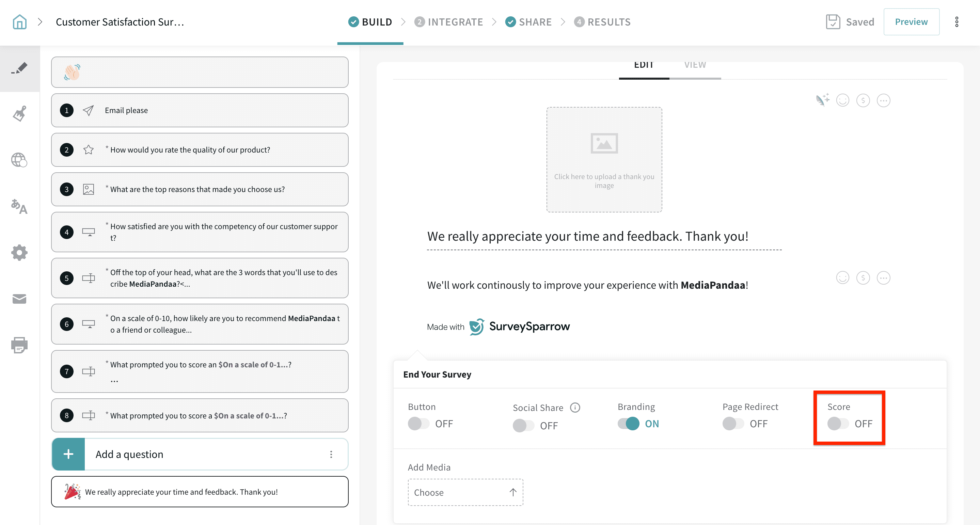Viewport: 980px width, 525px height.
Task: Click the thank you image upload area
Action: pyautogui.click(x=604, y=159)
